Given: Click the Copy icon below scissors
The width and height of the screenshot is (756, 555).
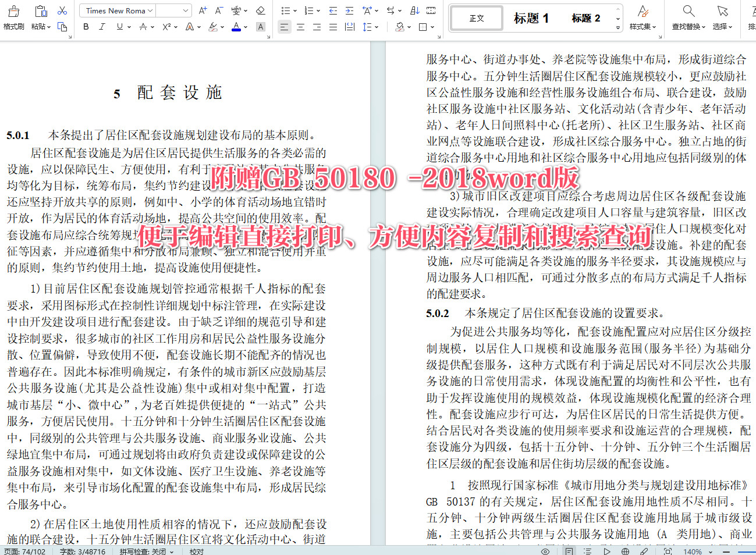Looking at the screenshot, I should [62, 27].
